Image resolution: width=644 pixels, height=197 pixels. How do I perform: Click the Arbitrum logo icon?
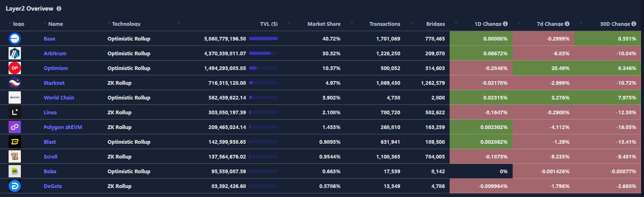point(15,53)
